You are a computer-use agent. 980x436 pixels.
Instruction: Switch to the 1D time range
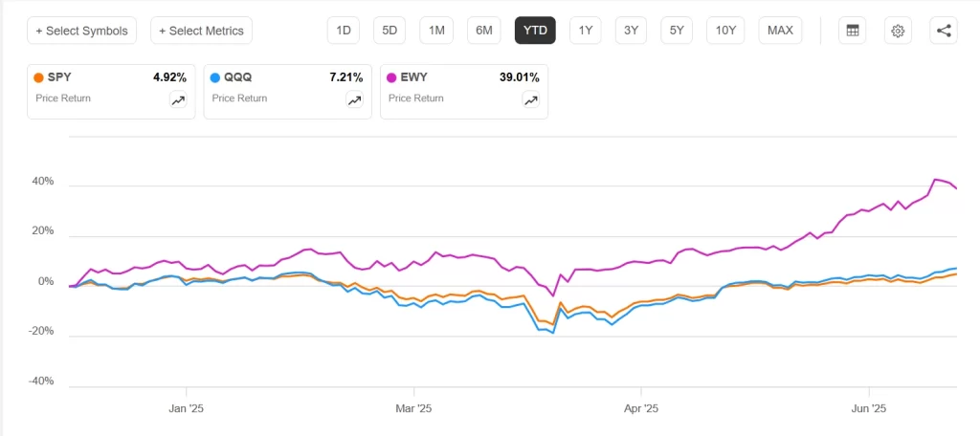click(x=344, y=31)
